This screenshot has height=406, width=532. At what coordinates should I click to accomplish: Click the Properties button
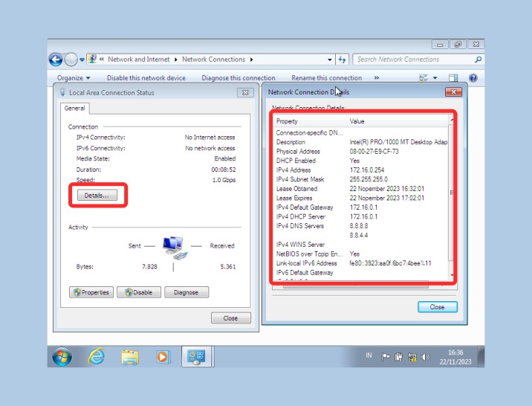click(91, 292)
